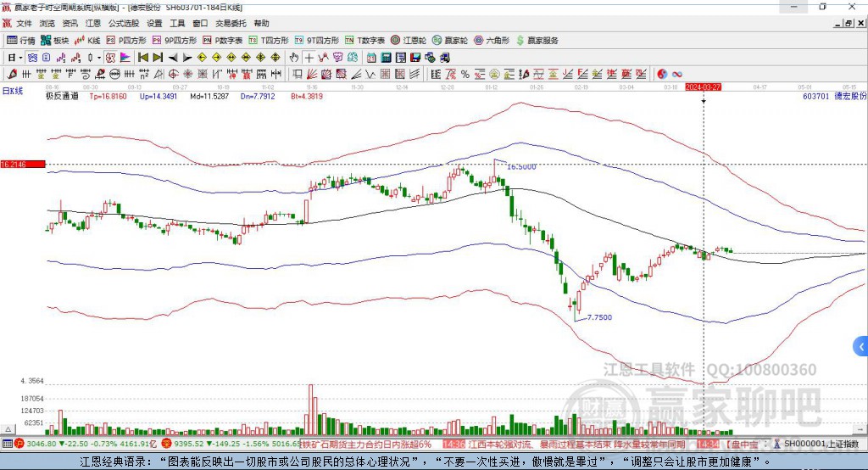Click the SH000001 上证指数 status entry
The width and height of the screenshot is (868, 470).
click(821, 444)
